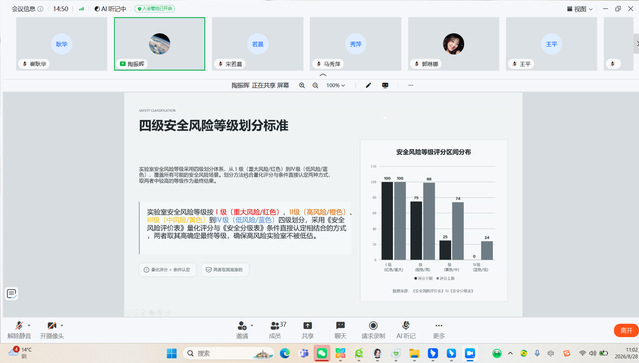Open the network and volume tray group
The height and width of the screenshot is (363, 639).
click(x=593, y=353)
